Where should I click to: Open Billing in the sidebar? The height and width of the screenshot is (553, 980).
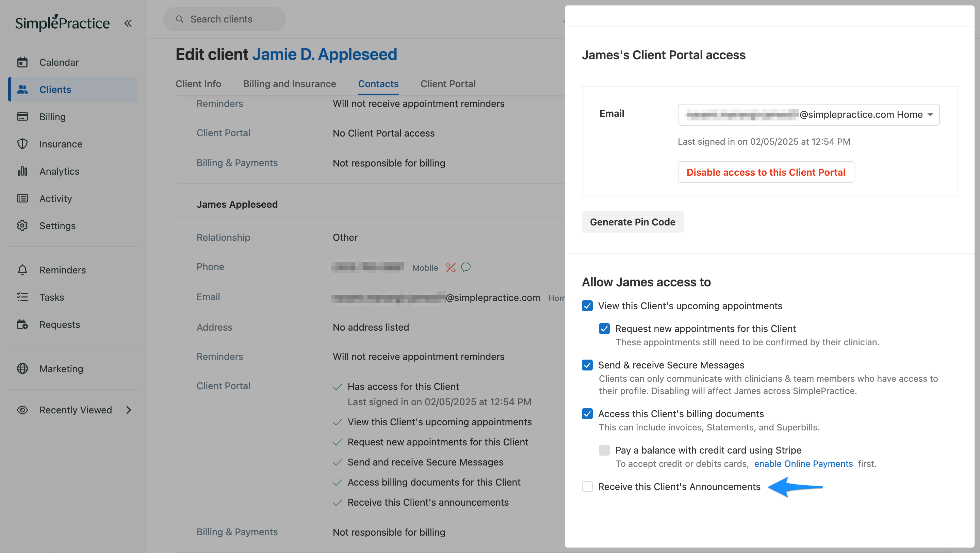[73, 116]
